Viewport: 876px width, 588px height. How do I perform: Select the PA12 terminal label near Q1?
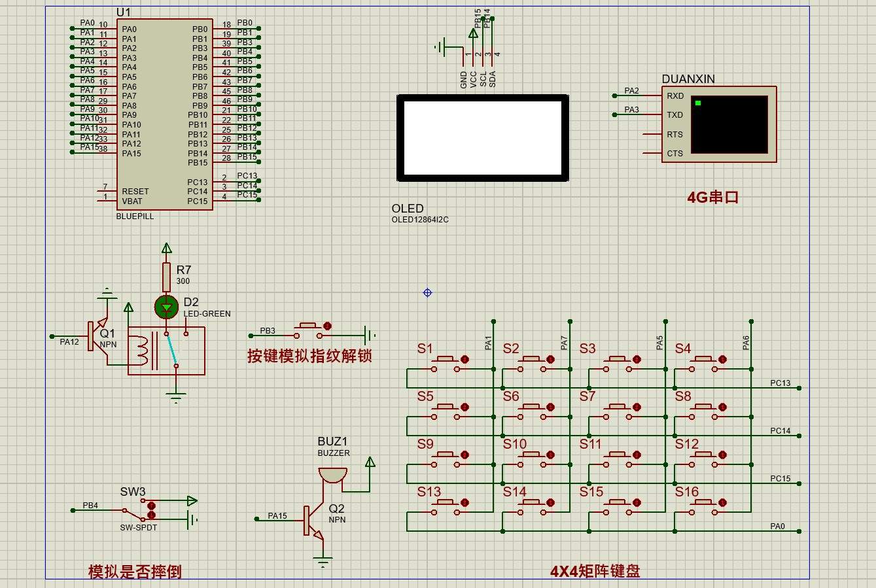pyautogui.click(x=69, y=342)
